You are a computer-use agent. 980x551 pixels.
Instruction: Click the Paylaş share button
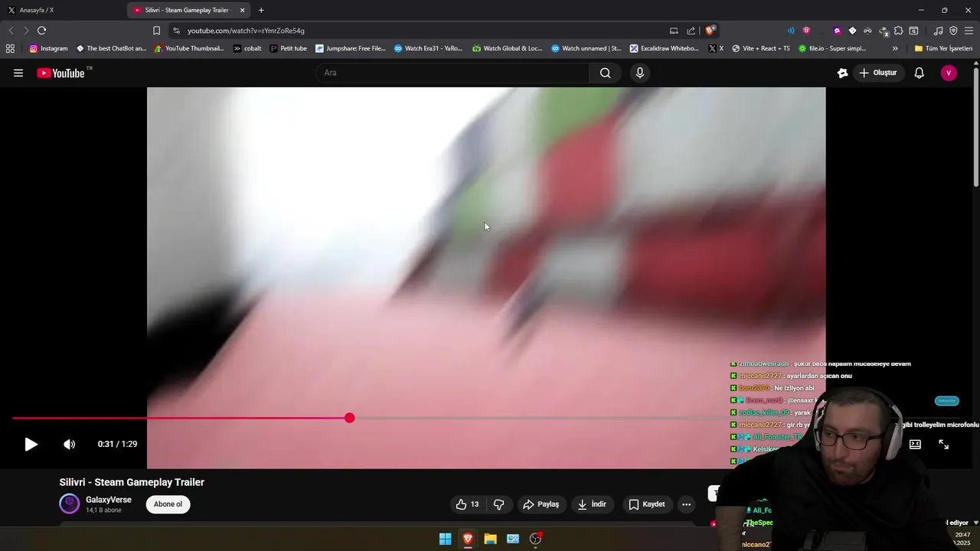point(541,504)
